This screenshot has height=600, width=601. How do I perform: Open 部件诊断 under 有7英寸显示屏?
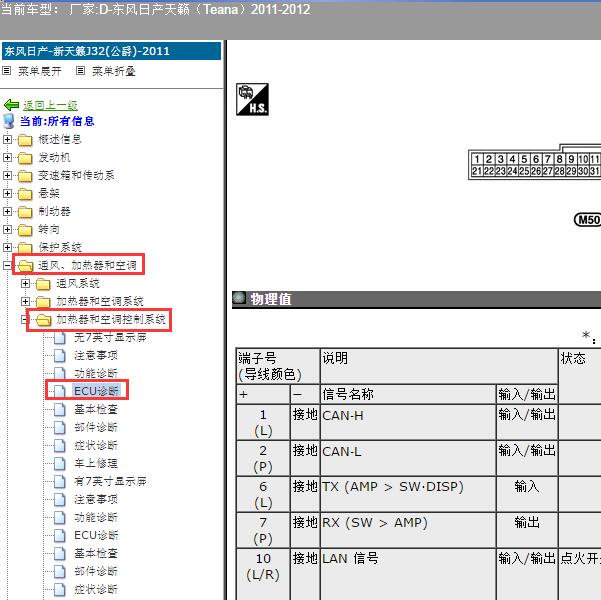[x=96, y=571]
